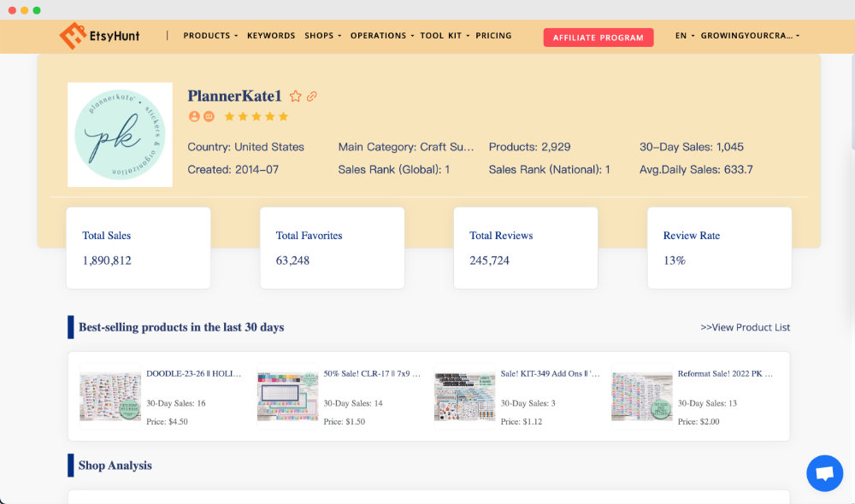Click the Total Reviews card
This screenshot has width=855, height=504.
(x=526, y=248)
